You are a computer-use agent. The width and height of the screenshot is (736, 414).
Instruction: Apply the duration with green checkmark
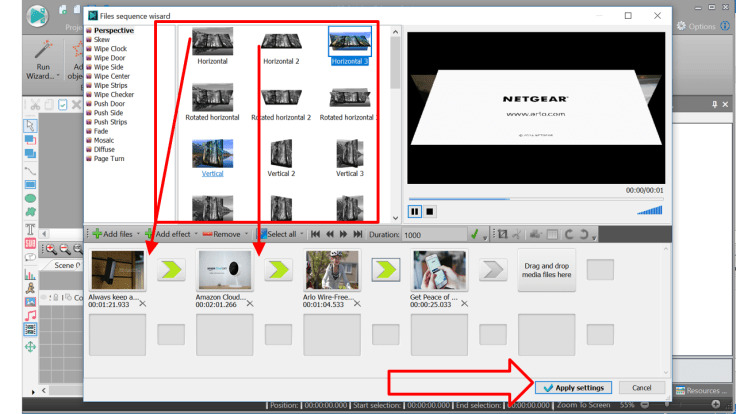tap(474, 234)
